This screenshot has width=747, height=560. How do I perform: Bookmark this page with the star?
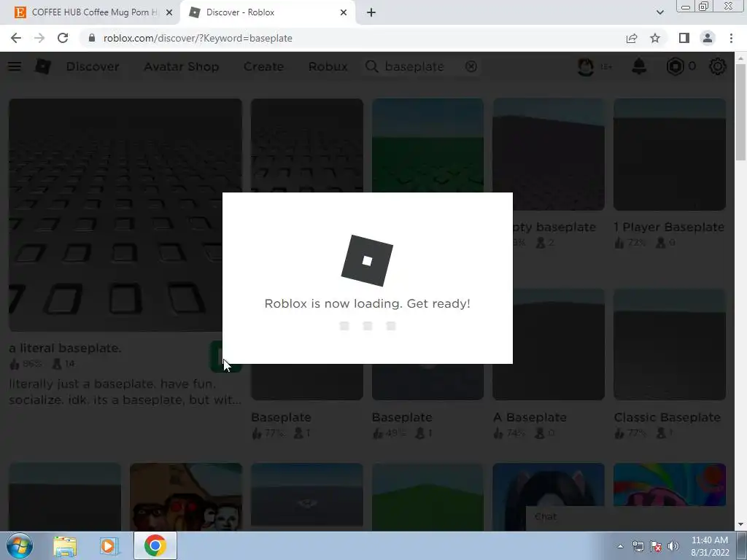[655, 38]
